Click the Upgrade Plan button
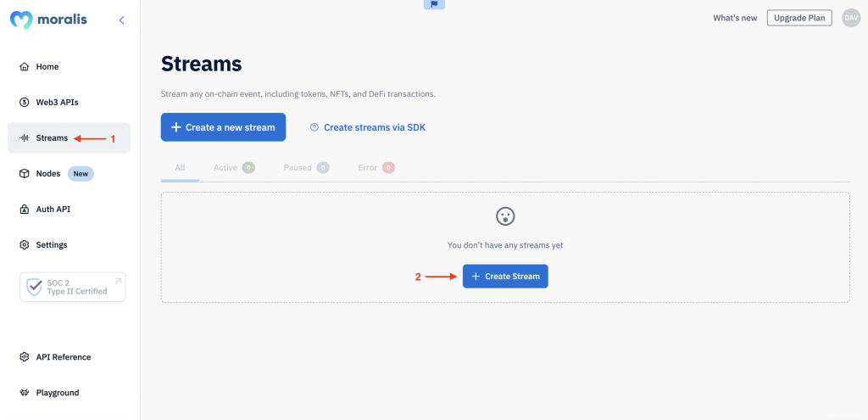The height and width of the screenshot is (420, 868). coord(798,18)
